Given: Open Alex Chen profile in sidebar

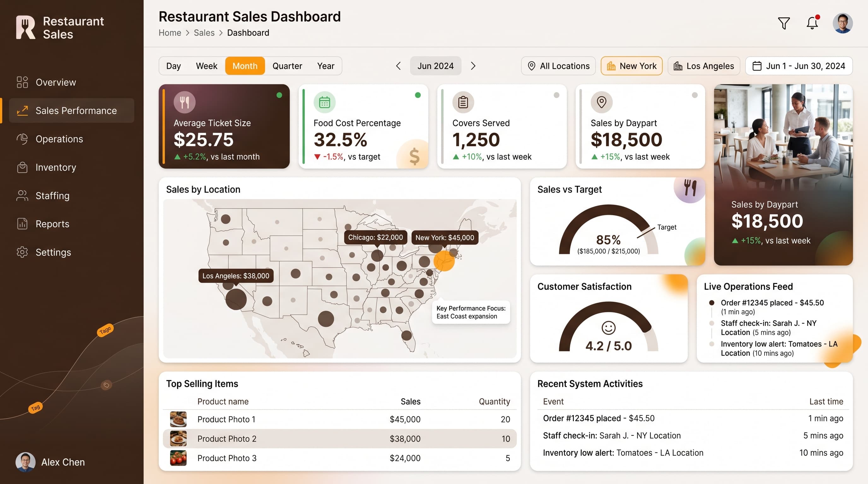Looking at the screenshot, I should tap(50, 462).
